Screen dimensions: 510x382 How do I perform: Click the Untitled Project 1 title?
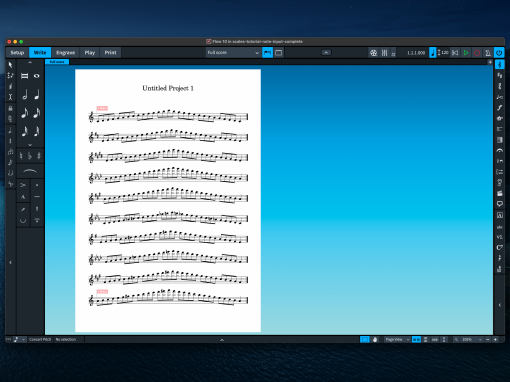pos(168,88)
